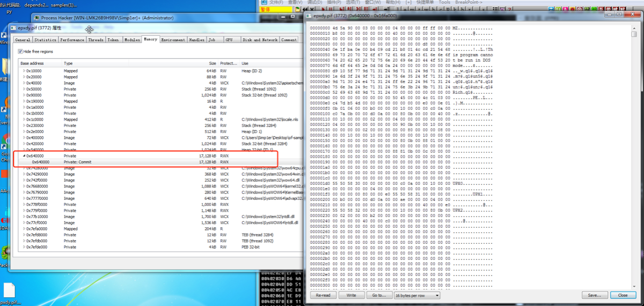644x306 pixels.
Task: Open the 文件(F) menu in debugger
Action: click(276, 2)
